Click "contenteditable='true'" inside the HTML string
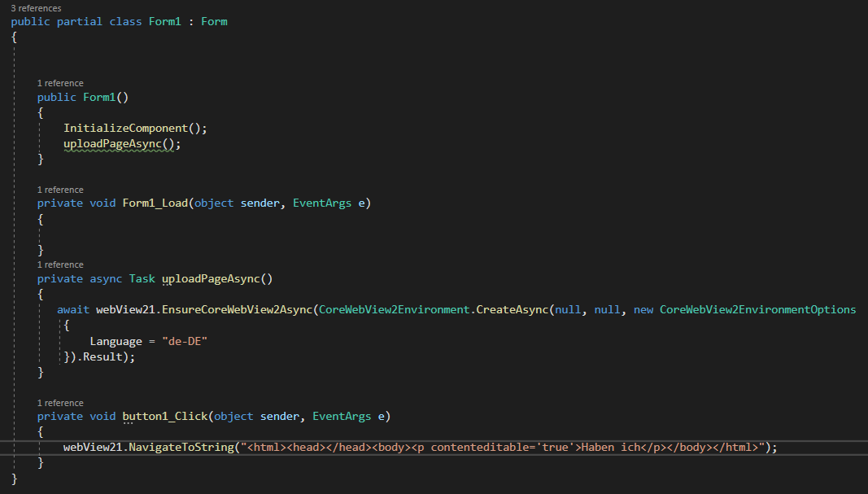 tap(503, 448)
